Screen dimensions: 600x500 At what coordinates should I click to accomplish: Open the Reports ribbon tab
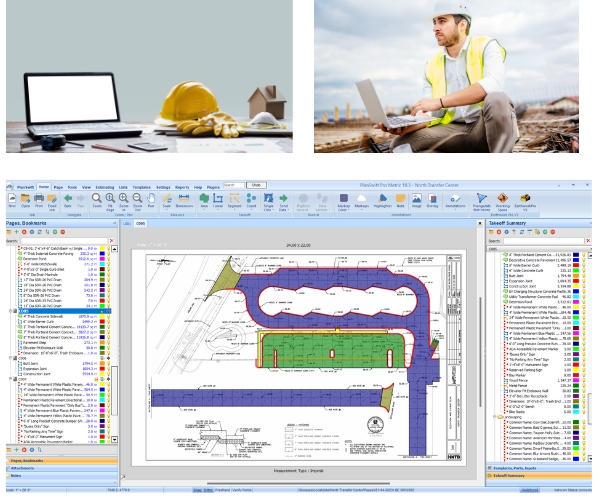(182, 186)
